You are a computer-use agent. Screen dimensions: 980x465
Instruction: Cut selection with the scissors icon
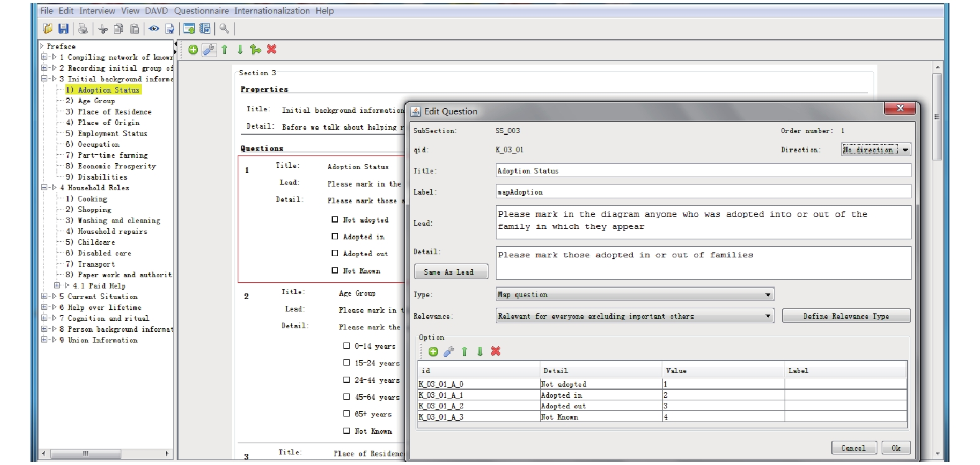pos(103,29)
